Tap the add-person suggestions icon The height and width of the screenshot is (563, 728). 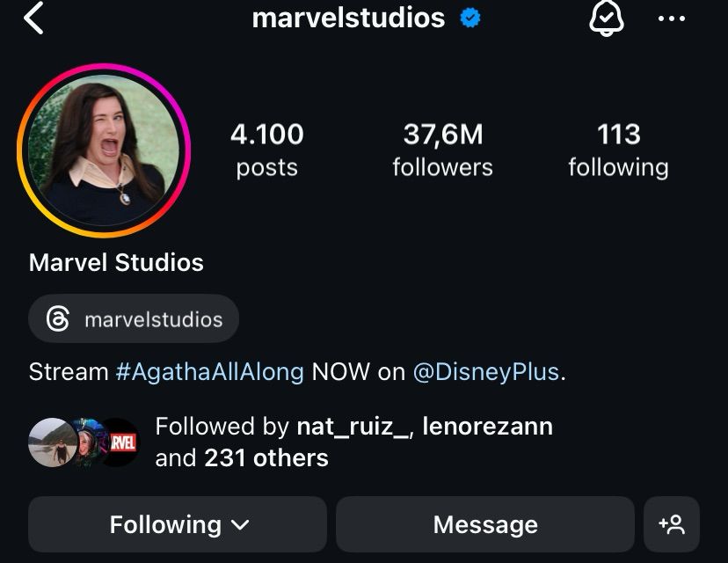[672, 524]
